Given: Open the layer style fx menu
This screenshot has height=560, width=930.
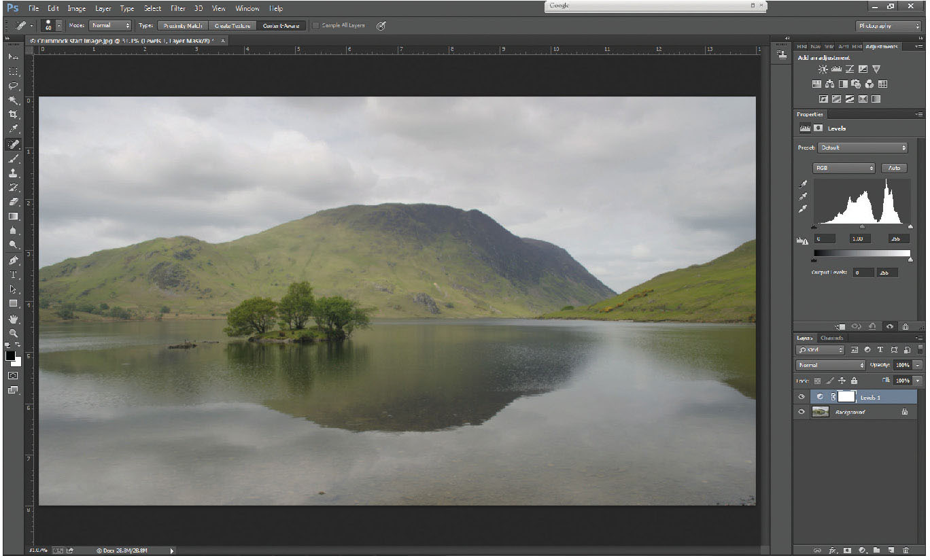Looking at the screenshot, I should [832, 550].
